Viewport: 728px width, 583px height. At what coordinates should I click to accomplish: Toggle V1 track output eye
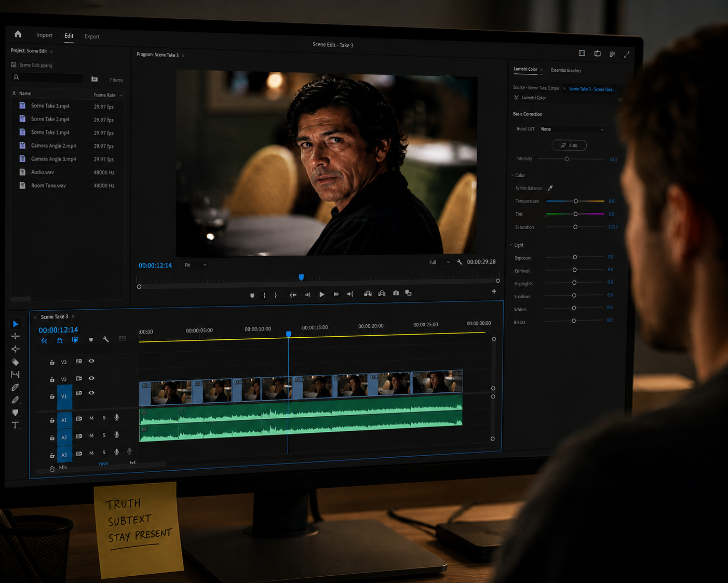tap(91, 393)
